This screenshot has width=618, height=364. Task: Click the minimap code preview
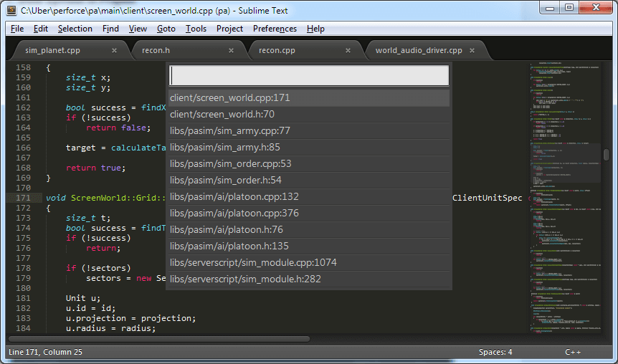click(x=564, y=193)
